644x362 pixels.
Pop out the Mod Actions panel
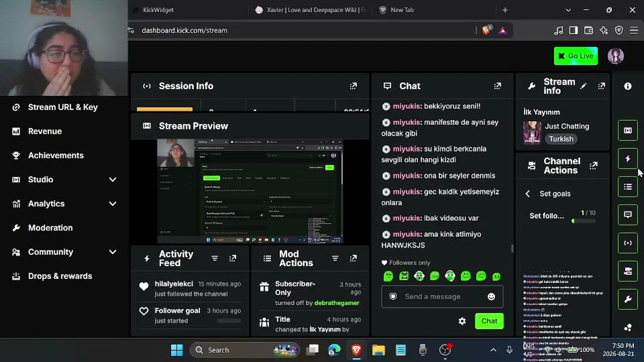coord(353,258)
